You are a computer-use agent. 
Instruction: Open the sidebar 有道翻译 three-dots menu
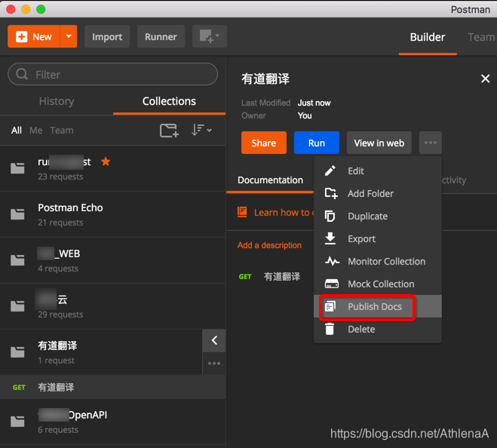(x=214, y=364)
